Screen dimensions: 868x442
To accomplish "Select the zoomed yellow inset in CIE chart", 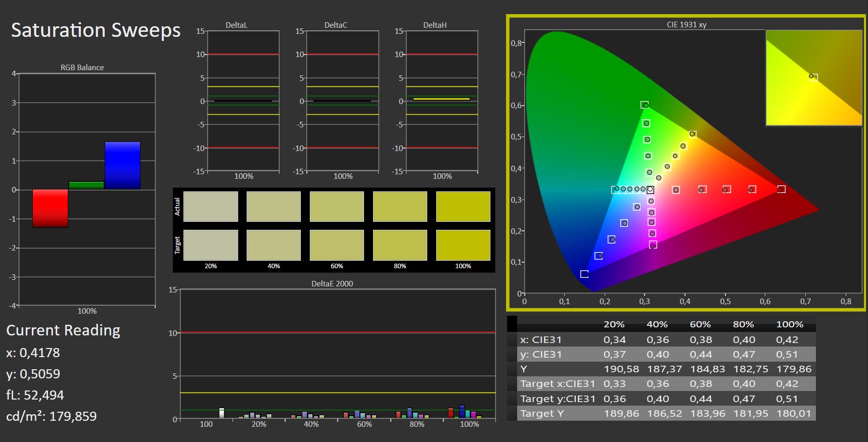I will pyautogui.click(x=813, y=77).
